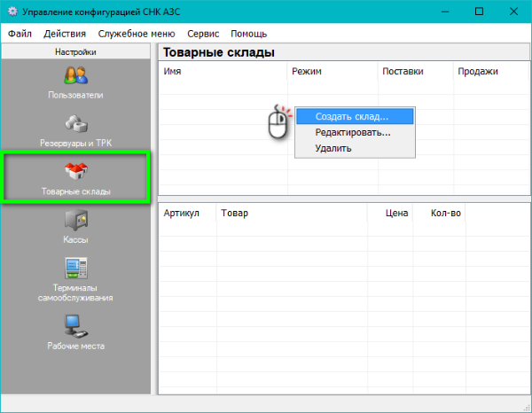The image size is (532, 413).
Task: Maximize the configuration window
Action: [x=479, y=12]
